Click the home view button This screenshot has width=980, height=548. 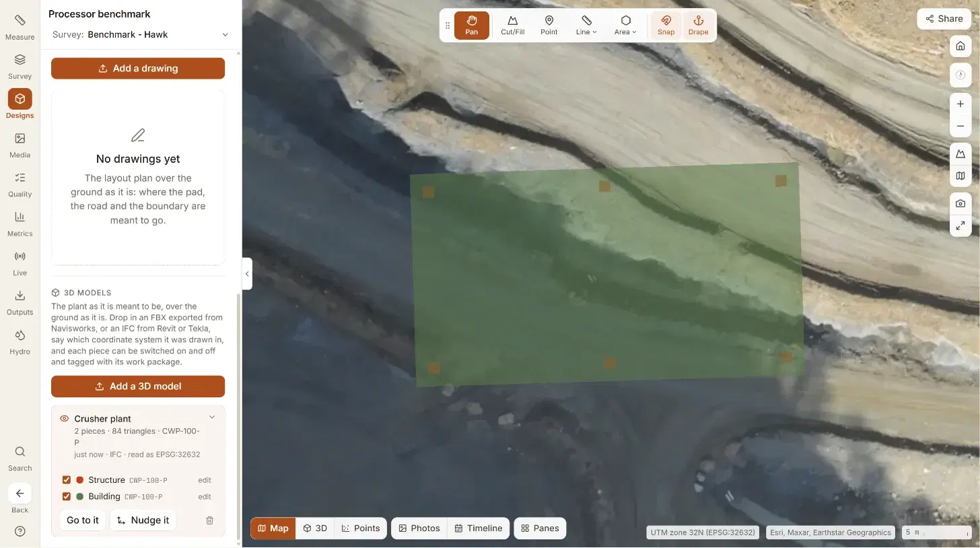(x=960, y=46)
